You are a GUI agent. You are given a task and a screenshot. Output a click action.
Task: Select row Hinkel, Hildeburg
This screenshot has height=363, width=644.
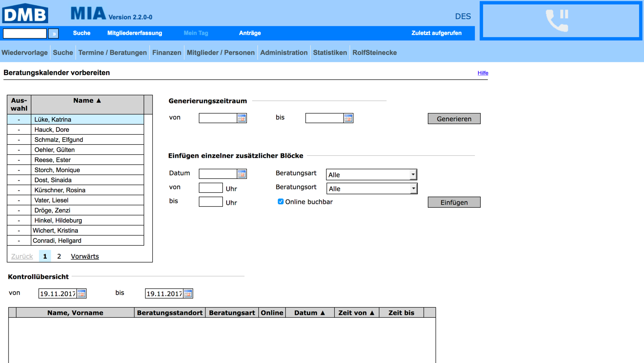click(x=75, y=220)
